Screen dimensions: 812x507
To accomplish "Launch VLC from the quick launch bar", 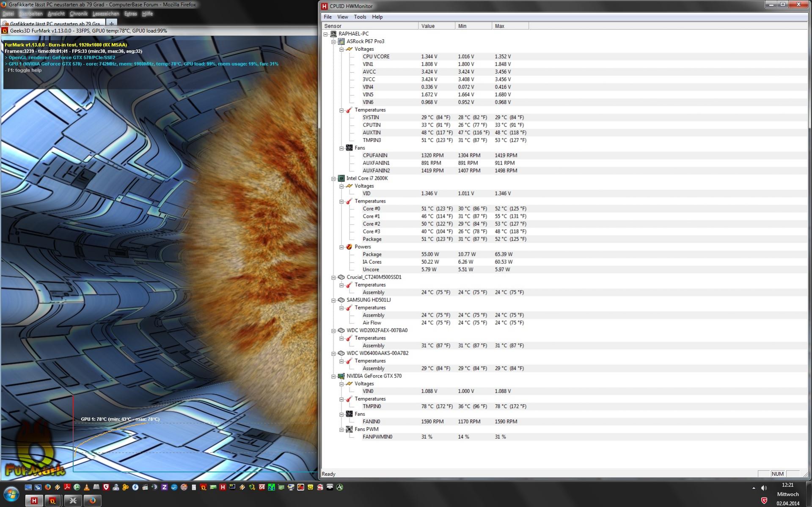I will 87,487.
